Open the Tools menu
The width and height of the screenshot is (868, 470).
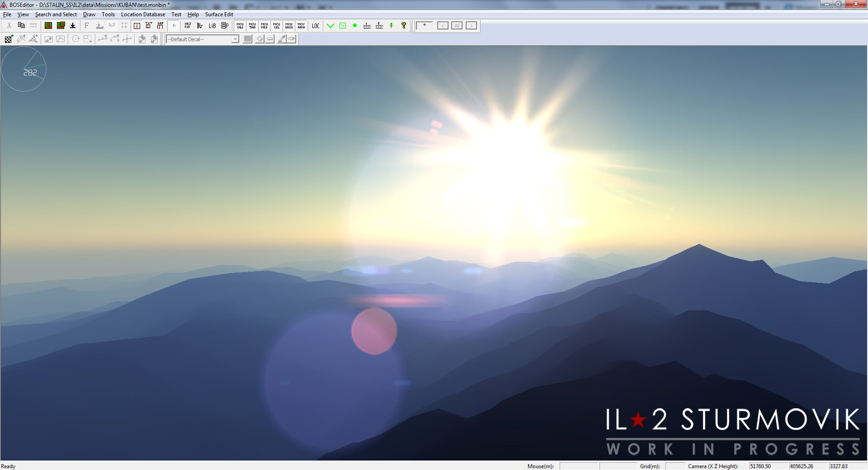point(108,15)
